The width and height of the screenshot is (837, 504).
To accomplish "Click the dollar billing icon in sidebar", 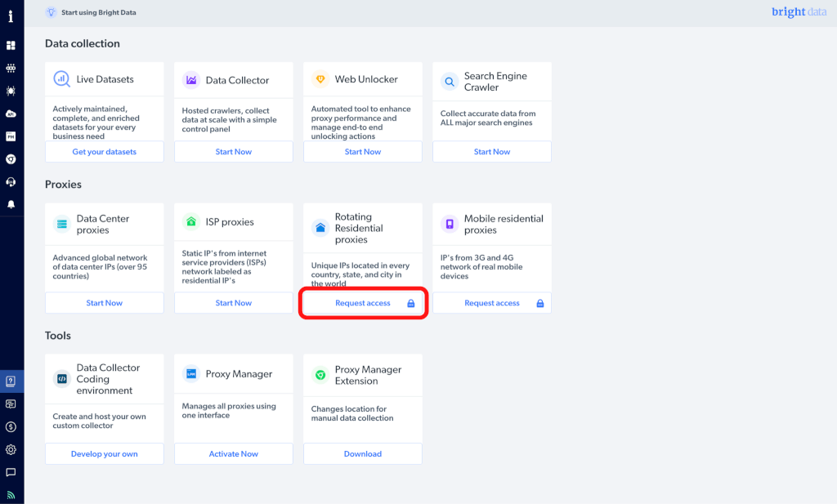I will 11,426.
